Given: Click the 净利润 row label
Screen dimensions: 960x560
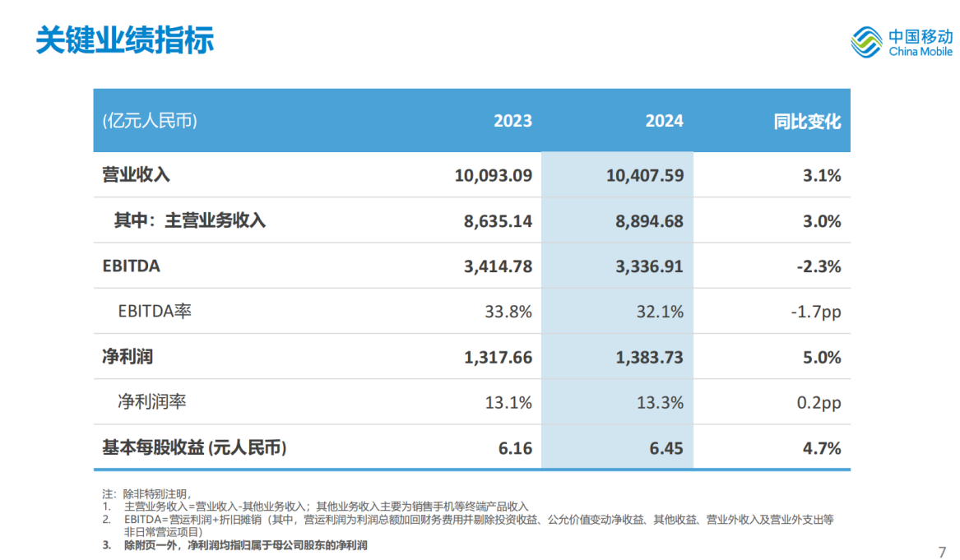Looking at the screenshot, I should [128, 357].
